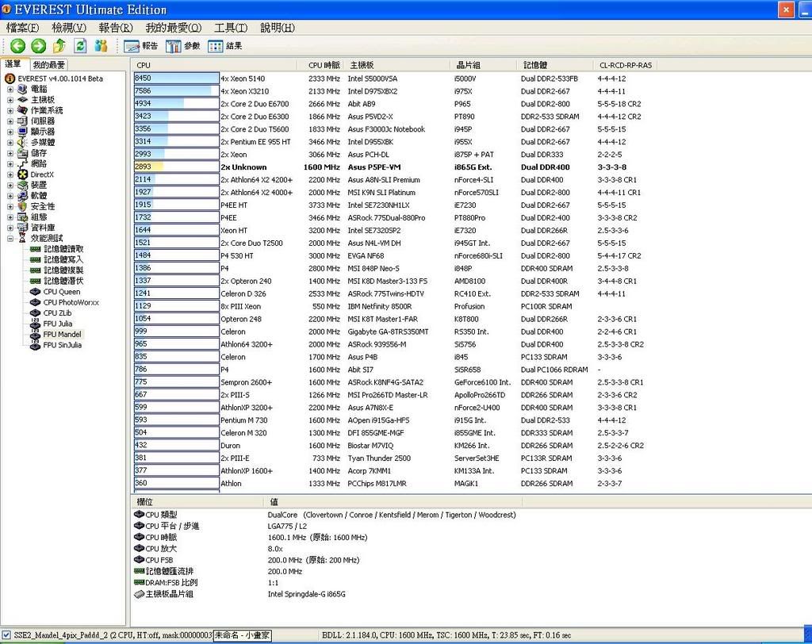Click the two-people icon in the toolbar
The width and height of the screenshot is (812, 644).
(101, 46)
